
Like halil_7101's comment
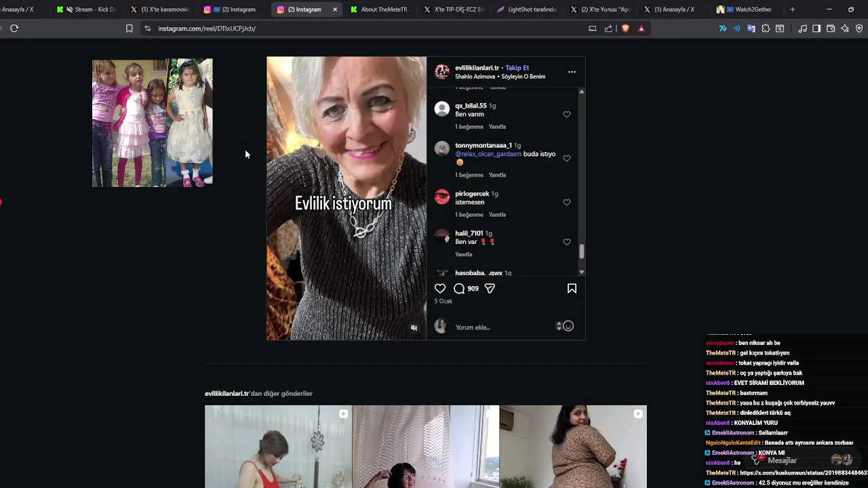click(x=567, y=242)
